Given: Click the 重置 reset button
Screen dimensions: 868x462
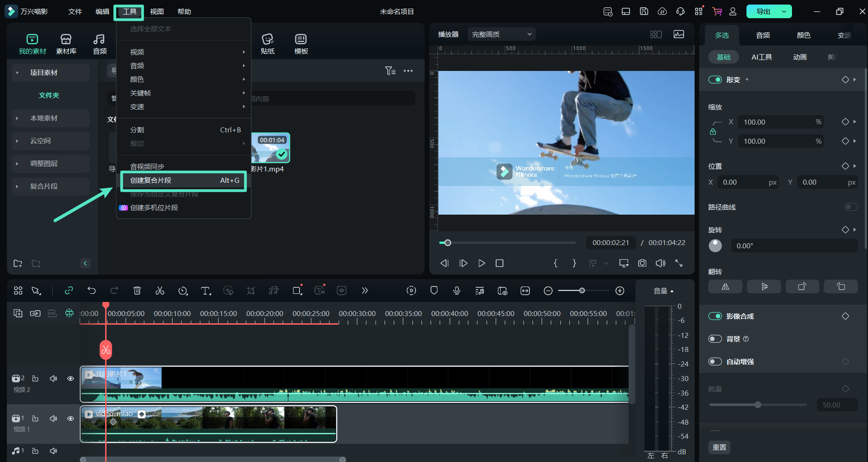Looking at the screenshot, I should (x=719, y=447).
